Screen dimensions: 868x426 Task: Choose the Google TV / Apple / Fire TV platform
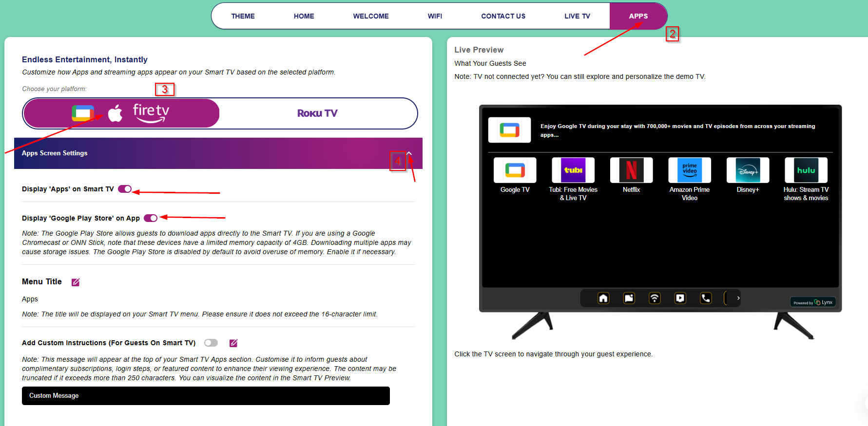point(121,113)
